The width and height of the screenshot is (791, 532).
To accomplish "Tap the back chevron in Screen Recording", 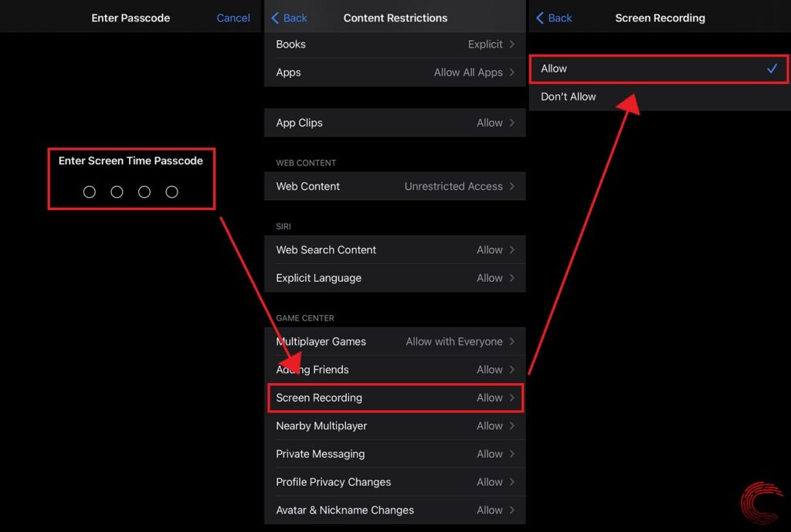I will [539, 18].
